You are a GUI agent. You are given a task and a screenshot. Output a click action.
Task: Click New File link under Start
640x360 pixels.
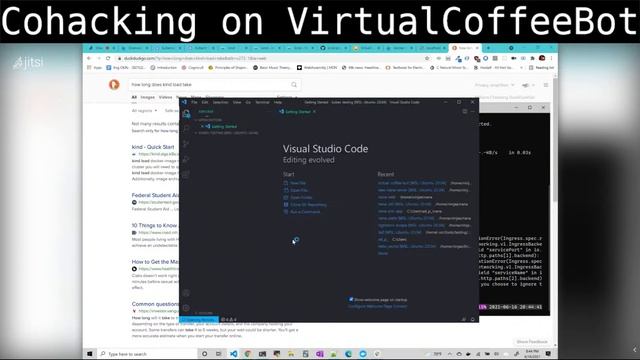point(298,183)
